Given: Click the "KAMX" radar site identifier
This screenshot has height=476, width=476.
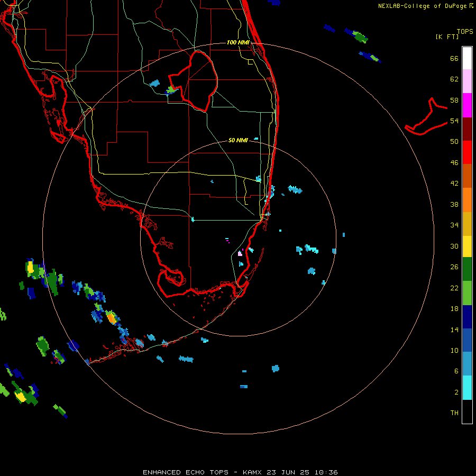Looking at the screenshot, I should tap(253, 472).
